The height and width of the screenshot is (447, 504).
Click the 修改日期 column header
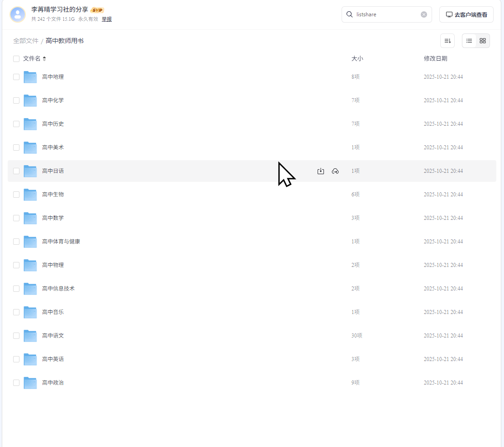[435, 59]
